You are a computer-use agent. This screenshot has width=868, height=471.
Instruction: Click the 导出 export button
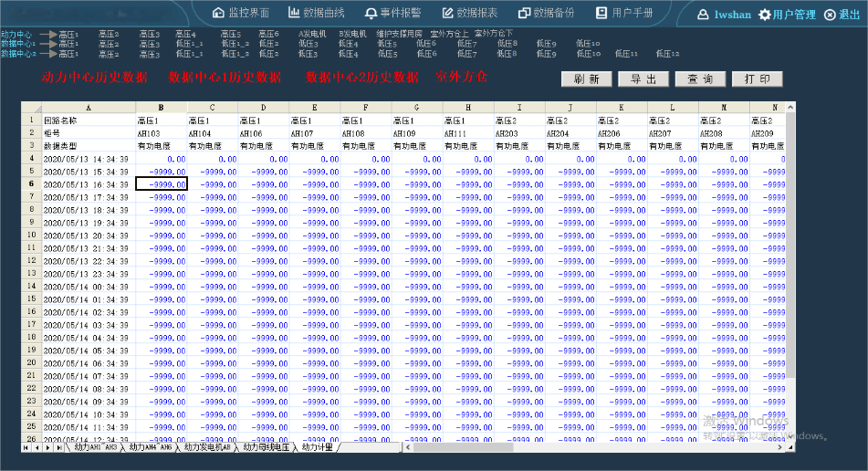coord(643,79)
